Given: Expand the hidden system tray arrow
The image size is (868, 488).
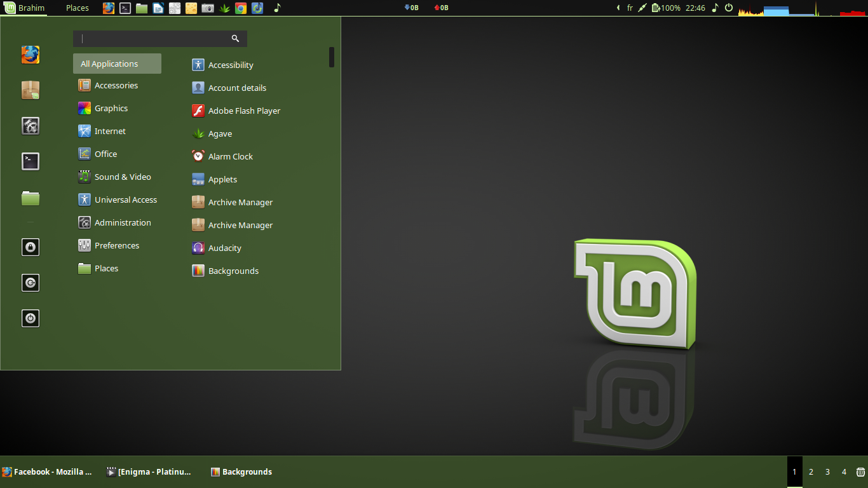Looking at the screenshot, I should coord(618,8).
